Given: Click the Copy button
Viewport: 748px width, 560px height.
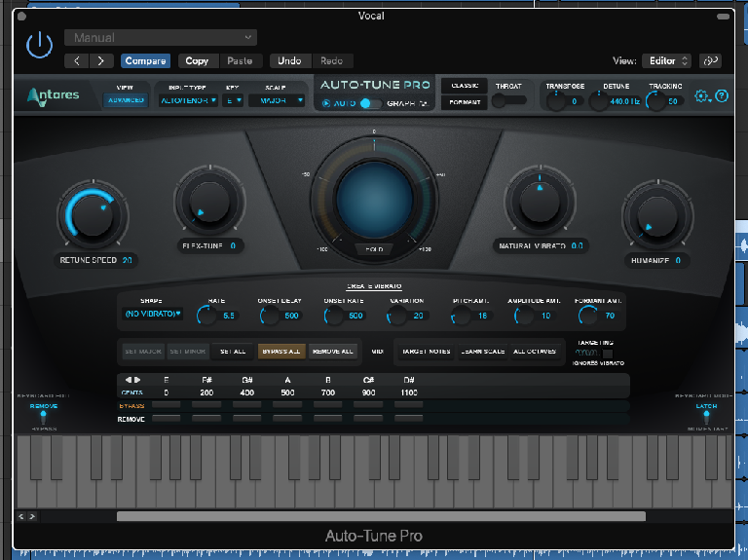Looking at the screenshot, I should point(197,61).
